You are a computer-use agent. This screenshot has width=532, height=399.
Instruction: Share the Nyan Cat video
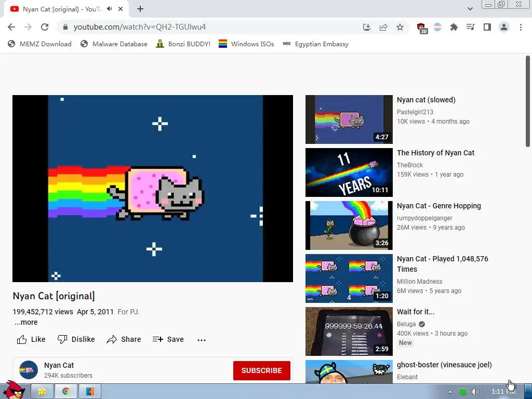click(124, 339)
